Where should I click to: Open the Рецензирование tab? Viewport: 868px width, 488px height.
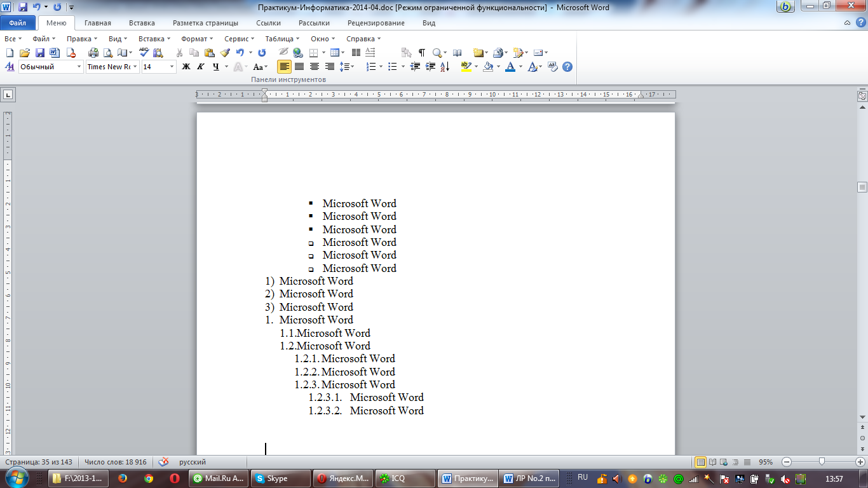point(376,23)
